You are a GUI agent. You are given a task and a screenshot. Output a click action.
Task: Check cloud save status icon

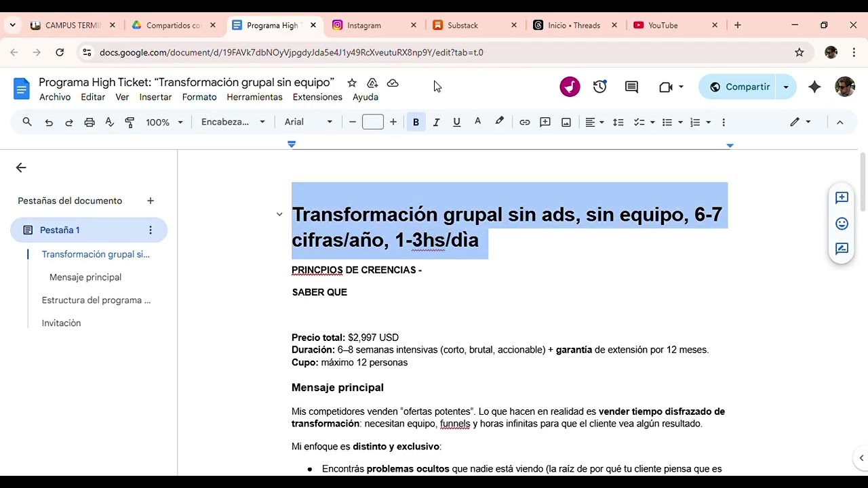[x=393, y=83]
